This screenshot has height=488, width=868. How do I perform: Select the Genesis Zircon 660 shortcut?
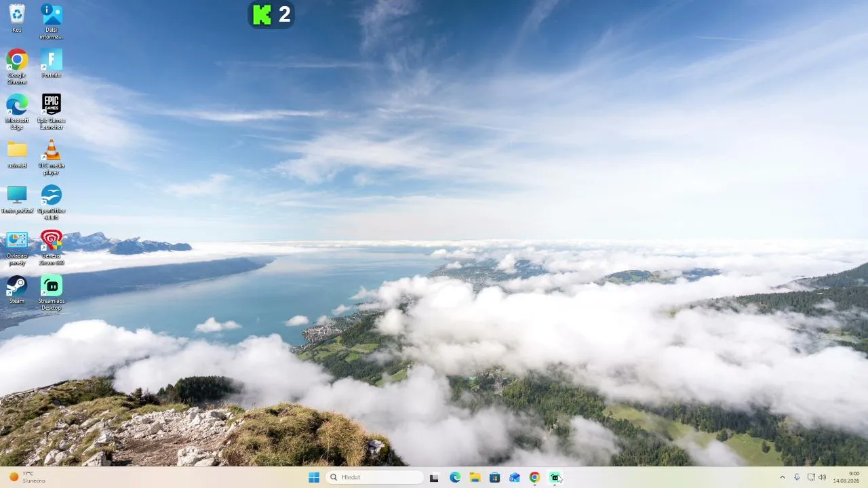[52, 247]
